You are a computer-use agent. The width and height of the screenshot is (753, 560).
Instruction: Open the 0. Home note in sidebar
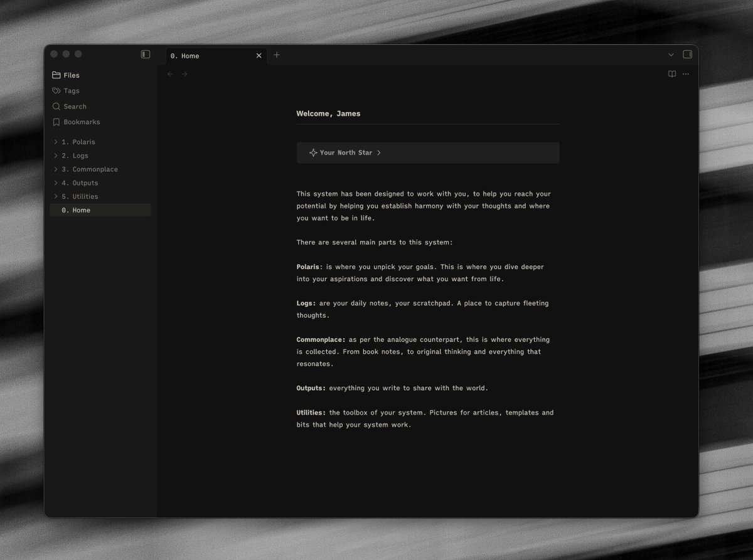tap(100, 210)
